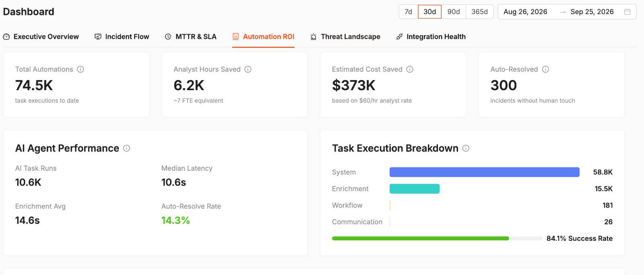Click the Communication row label
This screenshot has width=644, height=275.
(357, 222)
